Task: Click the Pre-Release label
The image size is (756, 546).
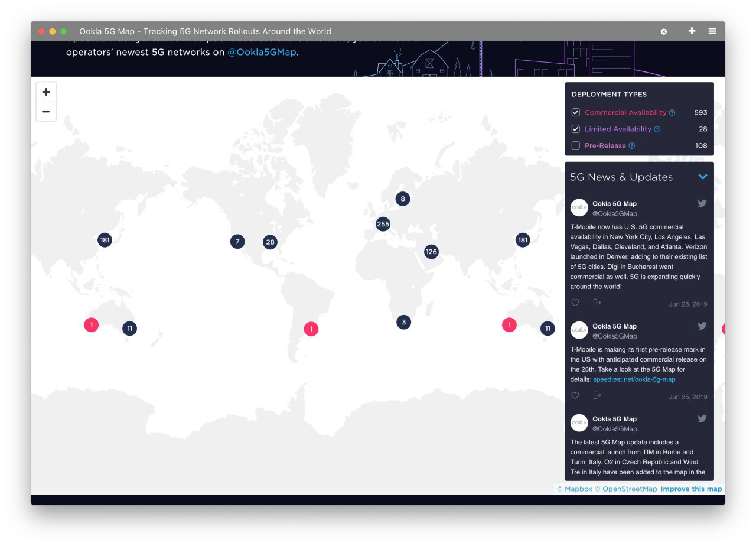Action: point(605,145)
